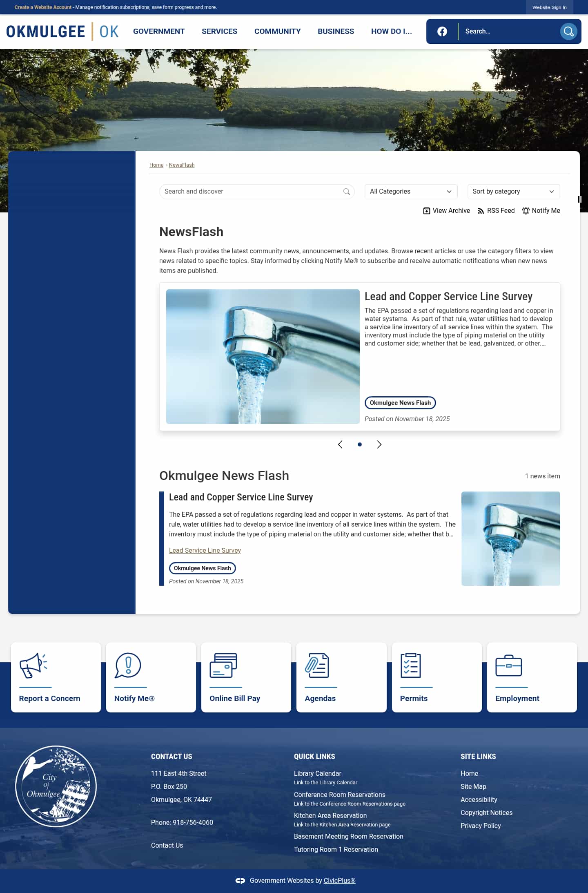Open Conference Room Reservations quick link
The width and height of the screenshot is (588, 893).
click(339, 795)
